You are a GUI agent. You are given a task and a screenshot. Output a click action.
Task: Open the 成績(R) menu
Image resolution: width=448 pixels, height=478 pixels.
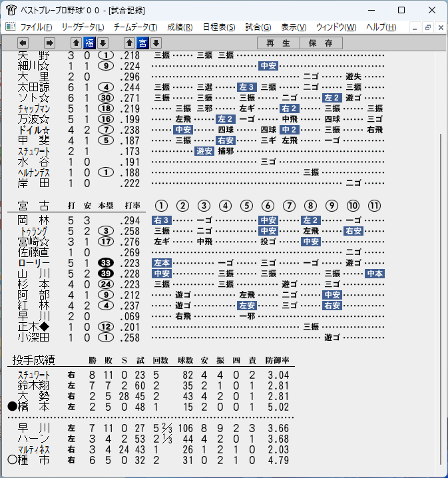(x=180, y=27)
